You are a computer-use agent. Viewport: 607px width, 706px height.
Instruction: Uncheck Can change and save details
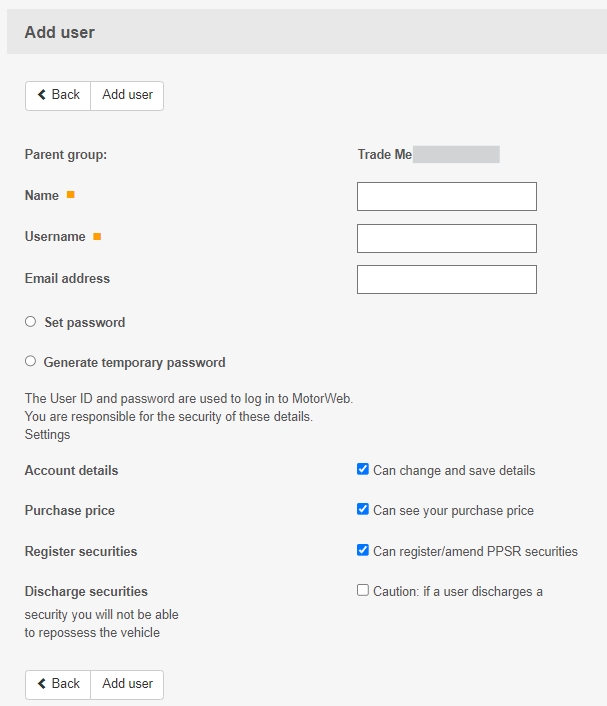coord(363,469)
